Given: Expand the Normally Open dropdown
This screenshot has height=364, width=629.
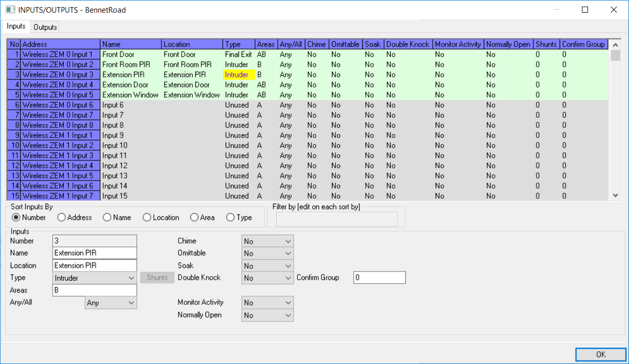Looking at the screenshot, I should point(268,315).
